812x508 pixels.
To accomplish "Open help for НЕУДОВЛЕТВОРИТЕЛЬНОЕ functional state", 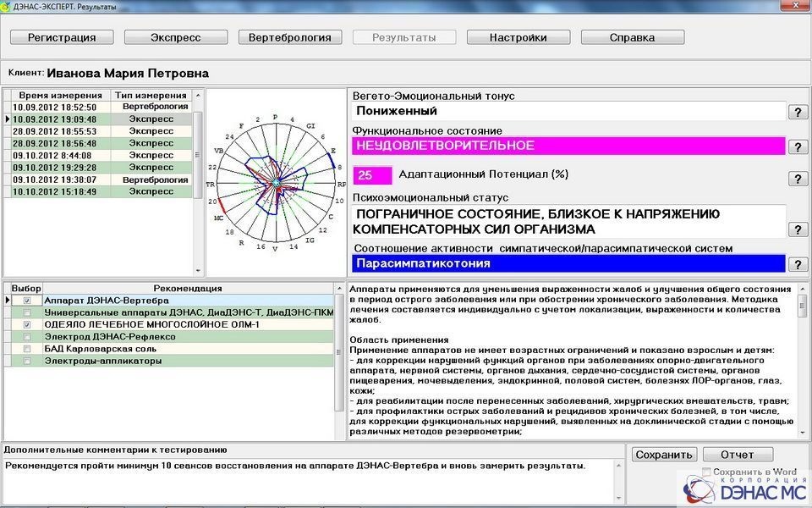I will tap(796, 147).
